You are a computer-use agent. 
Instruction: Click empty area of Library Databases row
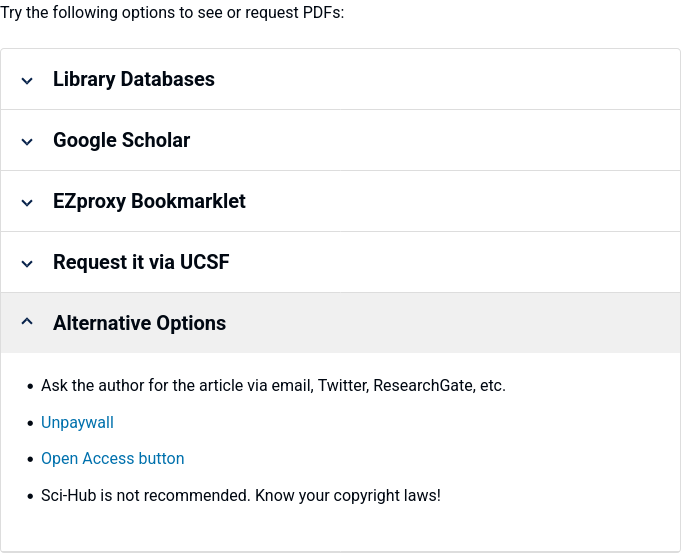click(x=447, y=79)
